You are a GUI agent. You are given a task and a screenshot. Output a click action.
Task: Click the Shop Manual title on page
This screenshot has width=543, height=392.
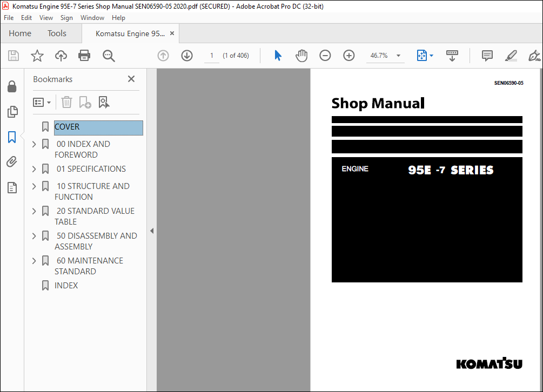pyautogui.click(x=378, y=103)
